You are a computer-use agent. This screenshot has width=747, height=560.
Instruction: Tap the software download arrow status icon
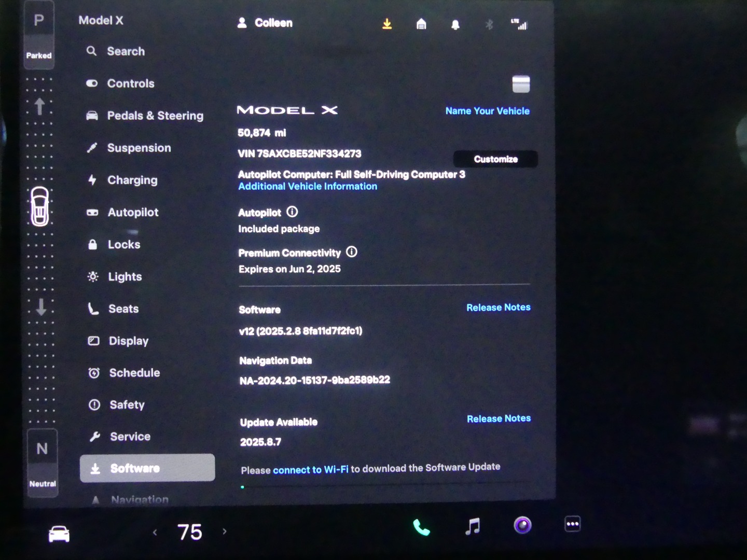tap(387, 24)
